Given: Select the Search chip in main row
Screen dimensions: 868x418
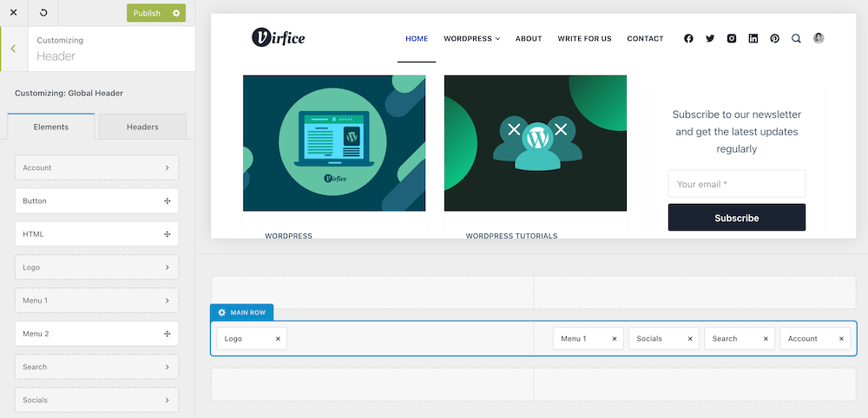Looking at the screenshot, I should click(x=740, y=338).
